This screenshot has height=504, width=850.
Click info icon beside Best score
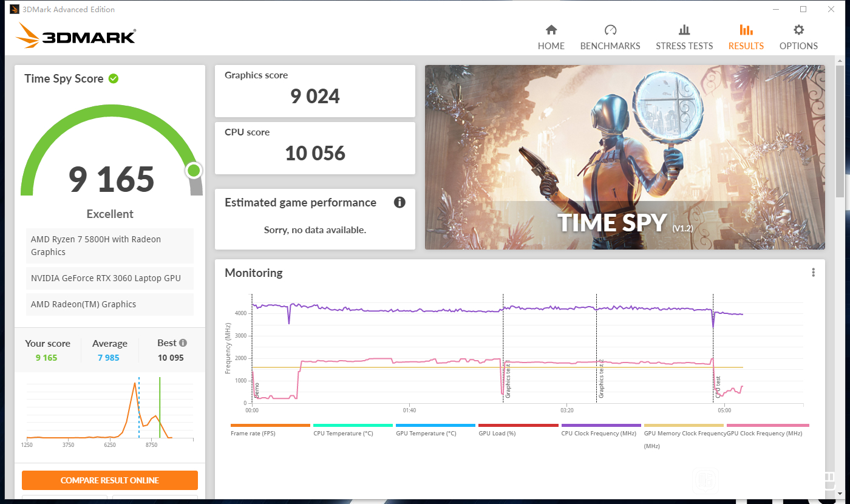(183, 343)
